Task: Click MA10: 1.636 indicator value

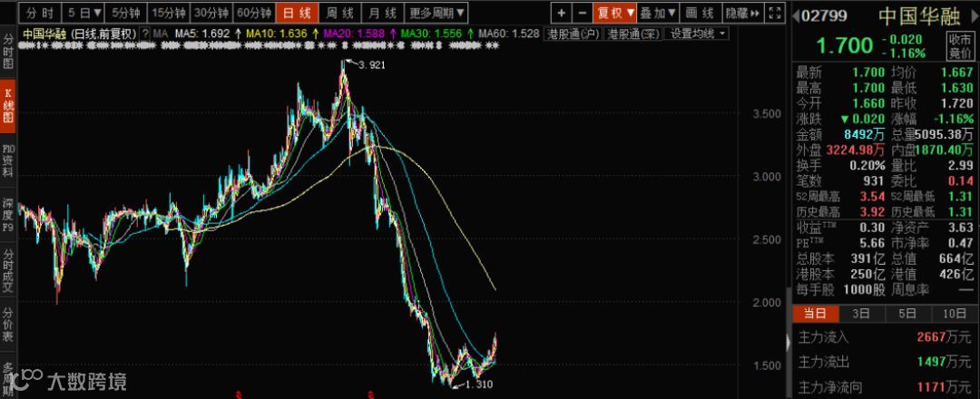Action: (278, 34)
